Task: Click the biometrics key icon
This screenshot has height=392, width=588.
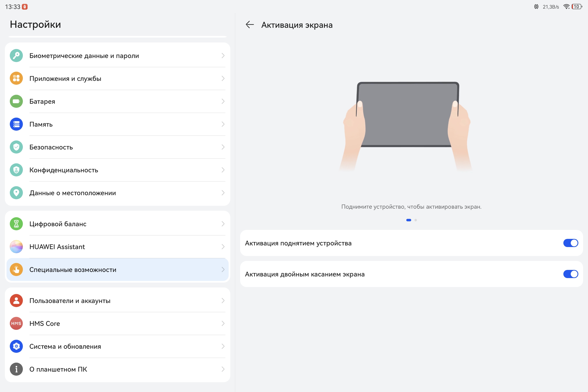Action: click(16, 56)
